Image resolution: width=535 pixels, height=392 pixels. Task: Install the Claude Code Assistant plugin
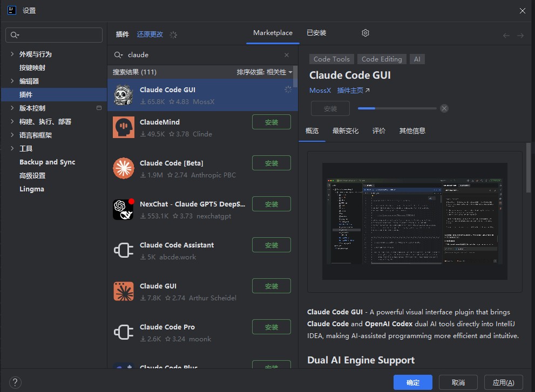click(x=271, y=245)
